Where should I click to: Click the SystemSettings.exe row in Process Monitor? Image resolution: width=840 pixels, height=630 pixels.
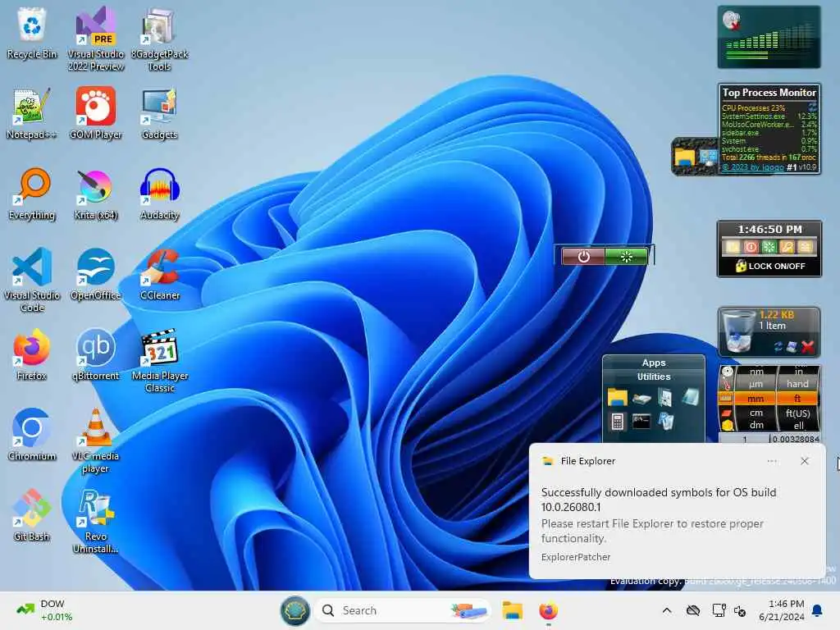click(769, 116)
